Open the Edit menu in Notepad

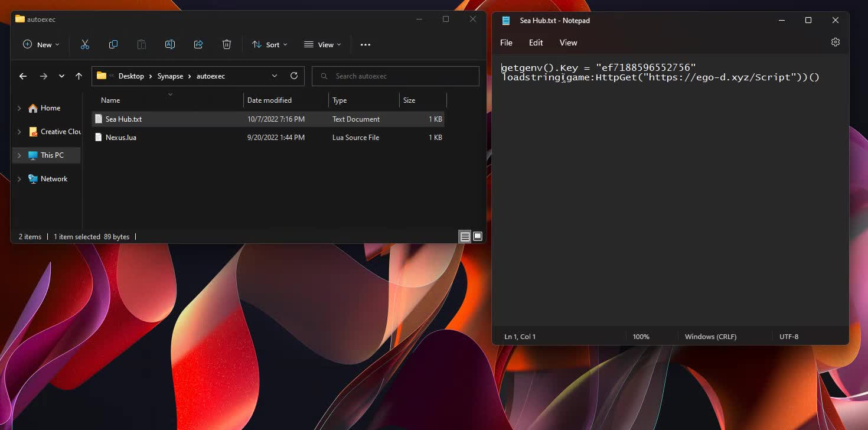click(536, 43)
